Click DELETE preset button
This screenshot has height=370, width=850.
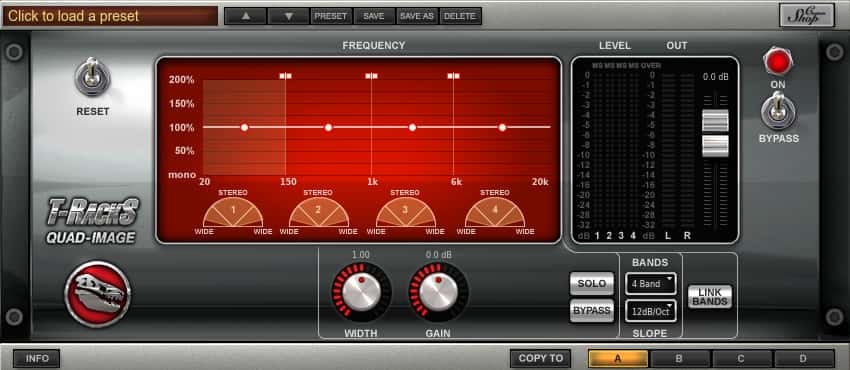tap(460, 16)
